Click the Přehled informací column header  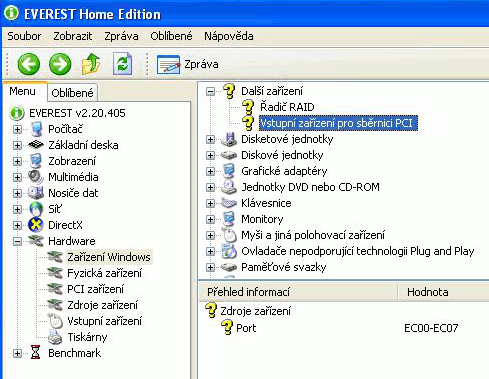click(x=298, y=292)
